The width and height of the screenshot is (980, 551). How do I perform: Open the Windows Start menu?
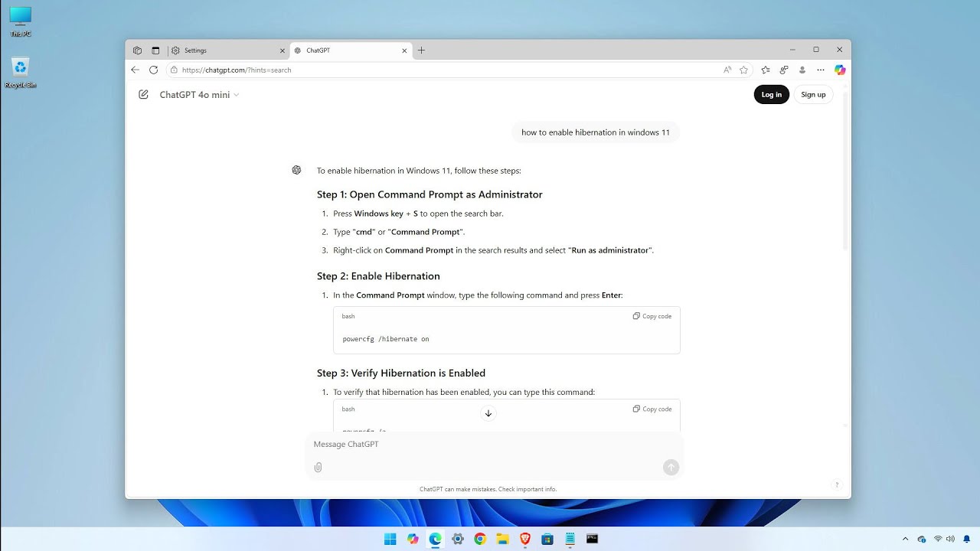(x=390, y=539)
